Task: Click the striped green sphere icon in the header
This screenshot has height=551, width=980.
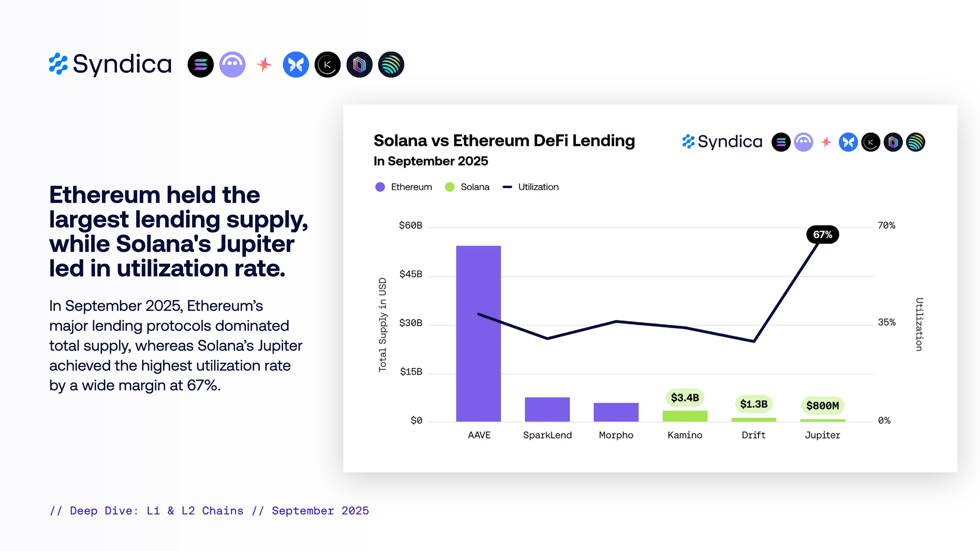Action: (x=391, y=65)
